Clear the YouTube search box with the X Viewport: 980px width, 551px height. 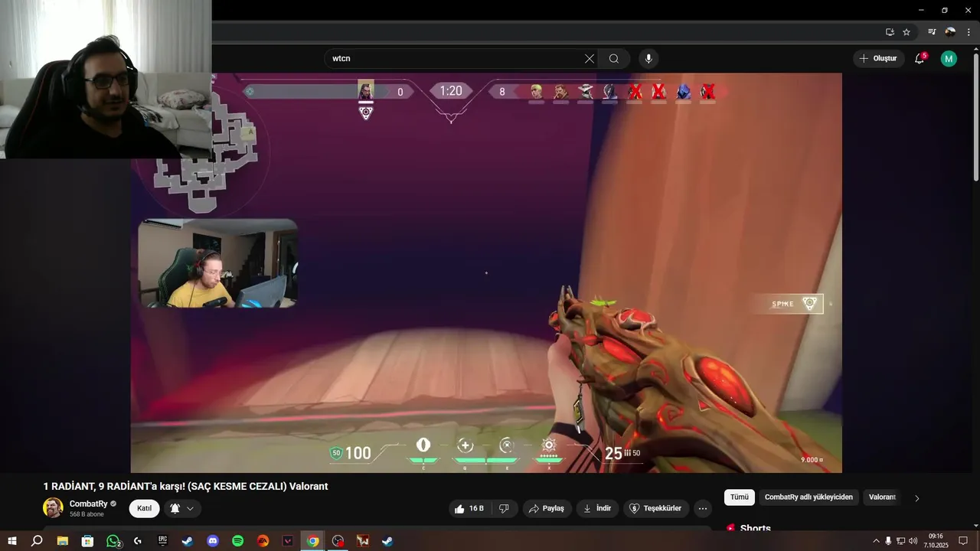coord(590,59)
